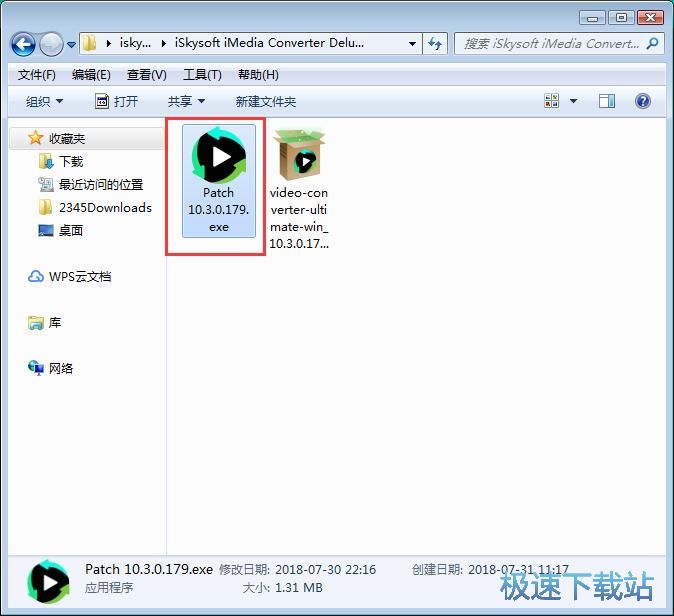
Task: Toggle the preview pane icon
Action: (x=607, y=101)
